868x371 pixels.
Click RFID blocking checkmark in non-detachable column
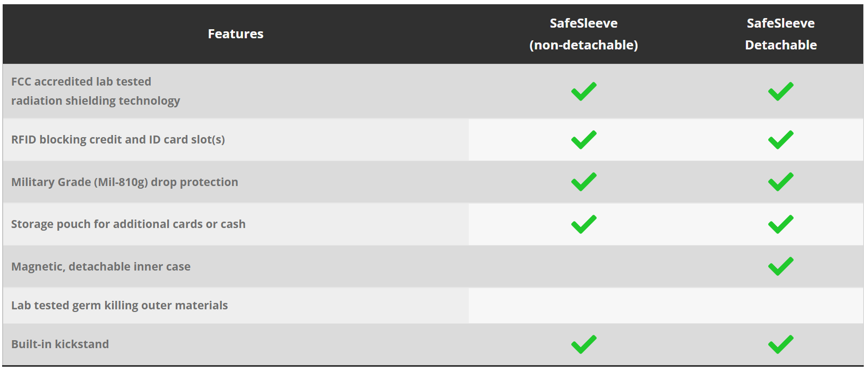coord(583,140)
